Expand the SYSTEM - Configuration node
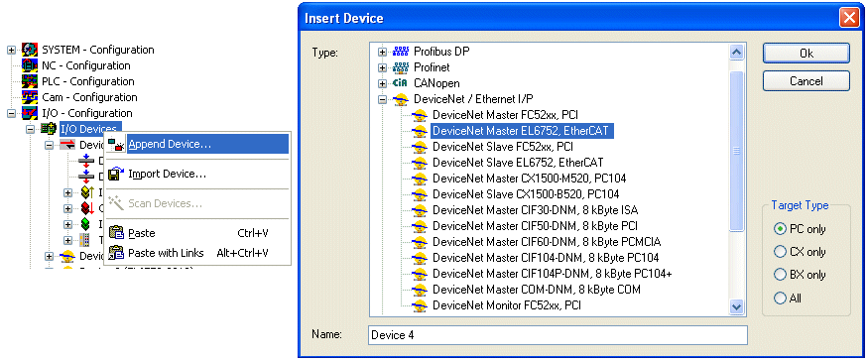868x360 pixels. pos(11,50)
